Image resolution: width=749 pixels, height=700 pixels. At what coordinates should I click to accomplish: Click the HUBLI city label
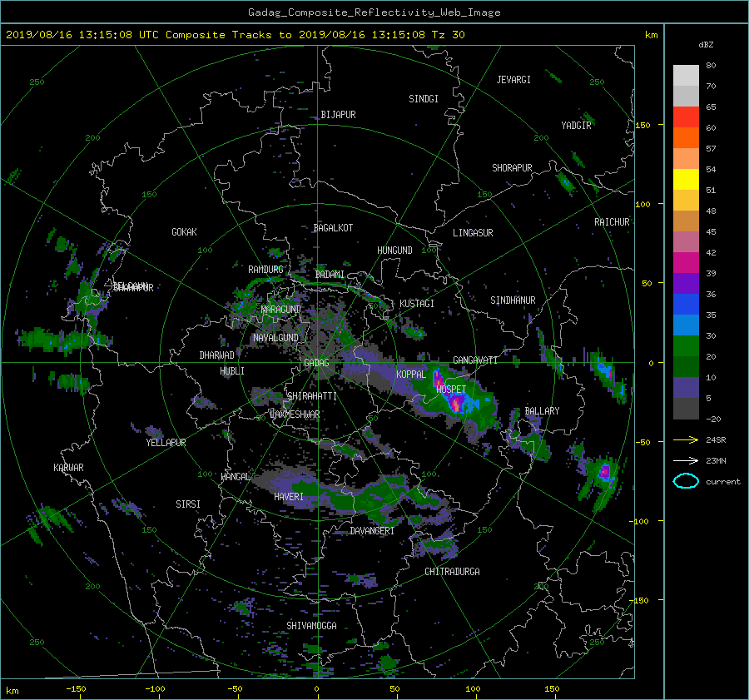(232, 370)
